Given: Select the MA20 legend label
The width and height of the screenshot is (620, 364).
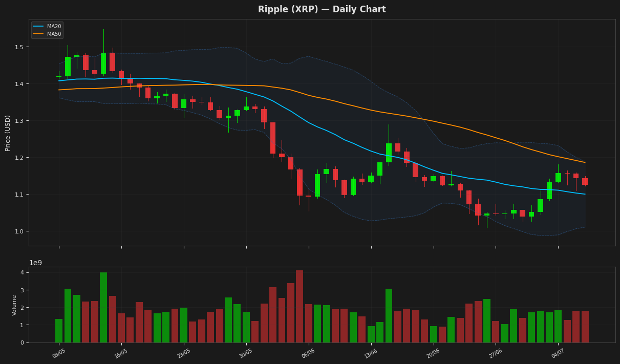Looking at the screenshot, I should [x=54, y=27].
